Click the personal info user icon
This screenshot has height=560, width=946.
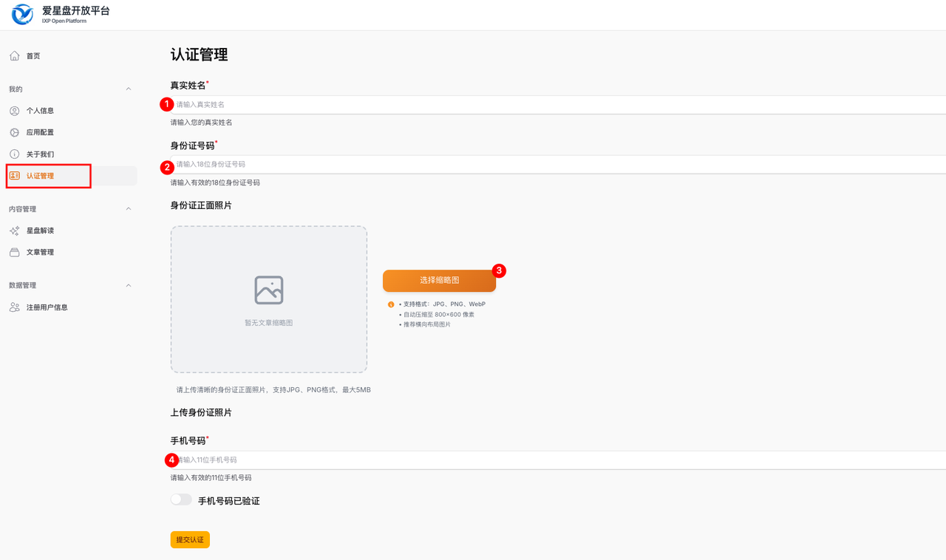click(x=15, y=111)
